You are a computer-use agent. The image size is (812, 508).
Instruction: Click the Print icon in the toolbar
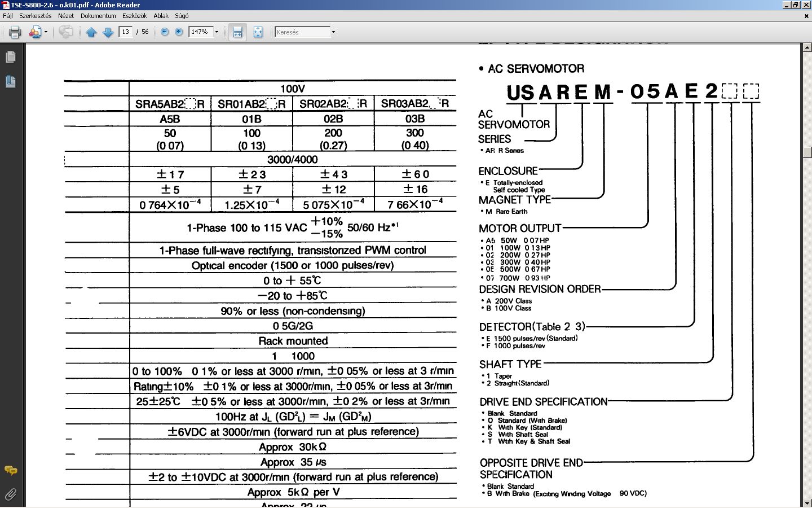(x=15, y=32)
